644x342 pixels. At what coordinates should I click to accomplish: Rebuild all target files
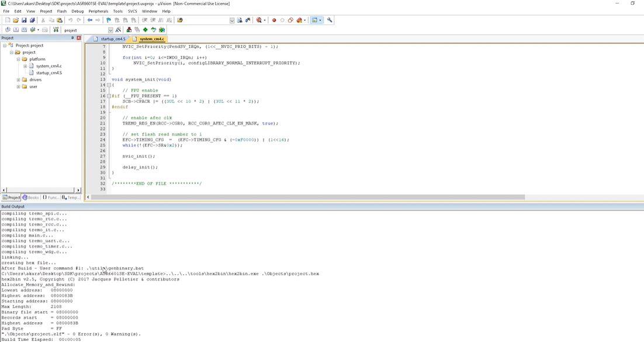tap(24, 30)
